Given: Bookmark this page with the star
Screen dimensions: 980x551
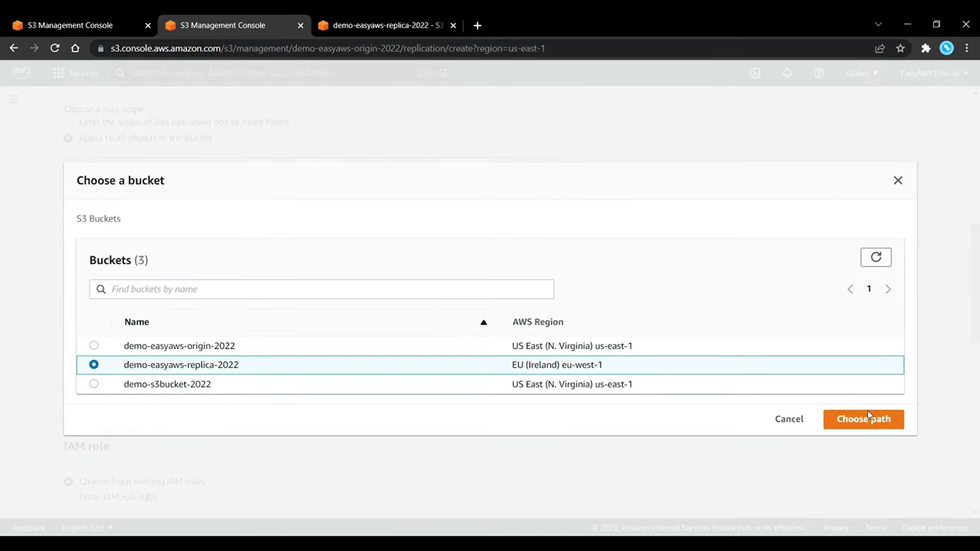Looking at the screenshot, I should [x=900, y=48].
